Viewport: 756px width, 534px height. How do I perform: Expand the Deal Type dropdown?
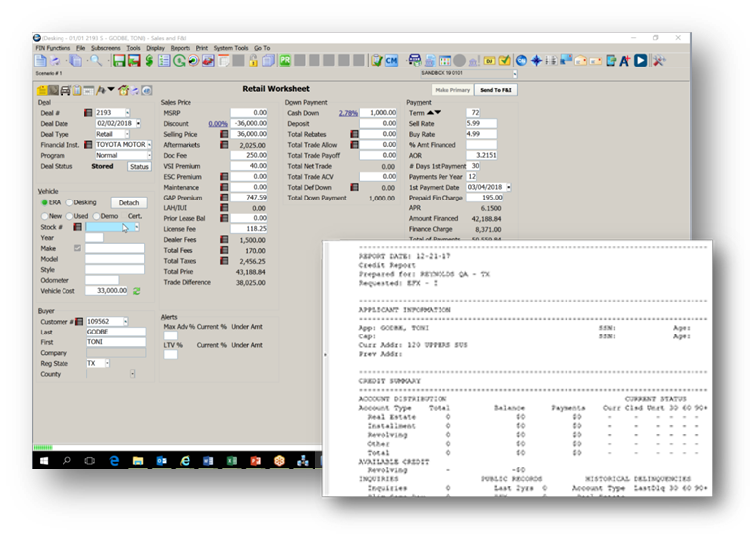[125, 134]
